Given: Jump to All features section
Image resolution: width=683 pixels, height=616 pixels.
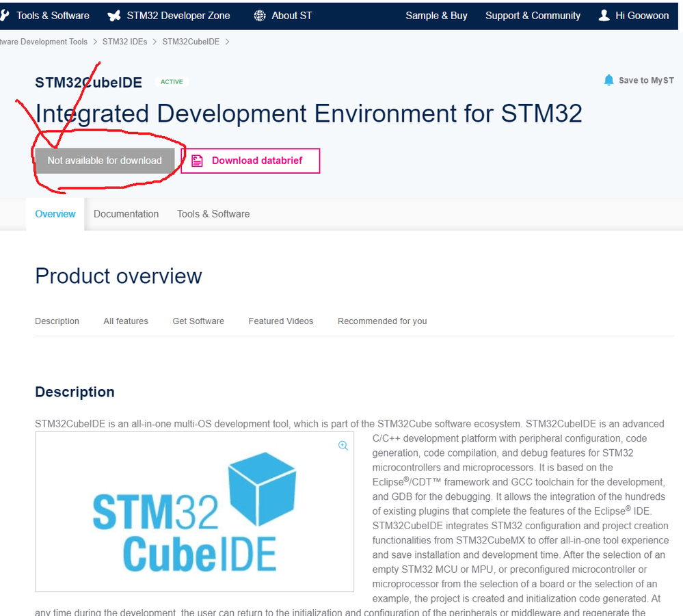Looking at the screenshot, I should (125, 321).
